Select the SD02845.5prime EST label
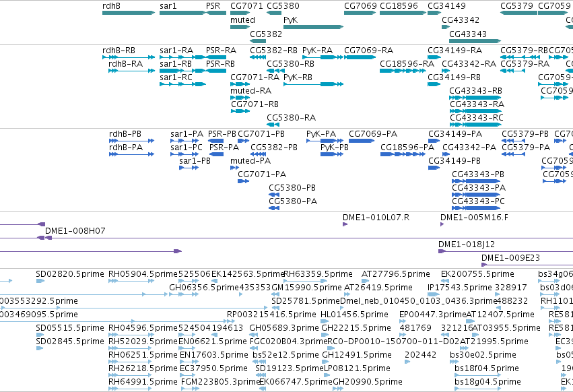Viewport: 573px width, 392px height. (70, 341)
